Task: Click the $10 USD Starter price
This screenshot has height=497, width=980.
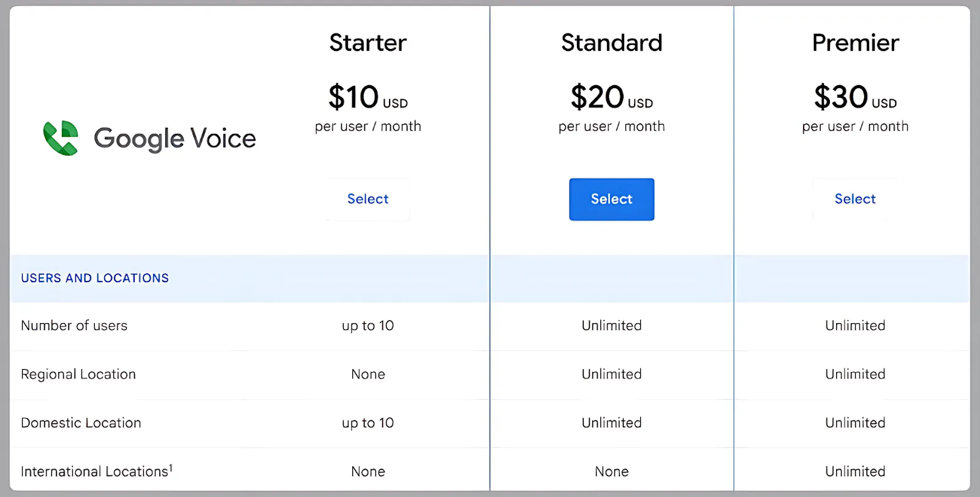Action: 368,97
